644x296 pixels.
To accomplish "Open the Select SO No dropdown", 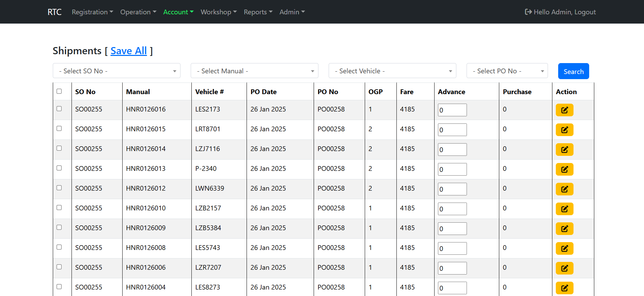I will pyautogui.click(x=116, y=71).
